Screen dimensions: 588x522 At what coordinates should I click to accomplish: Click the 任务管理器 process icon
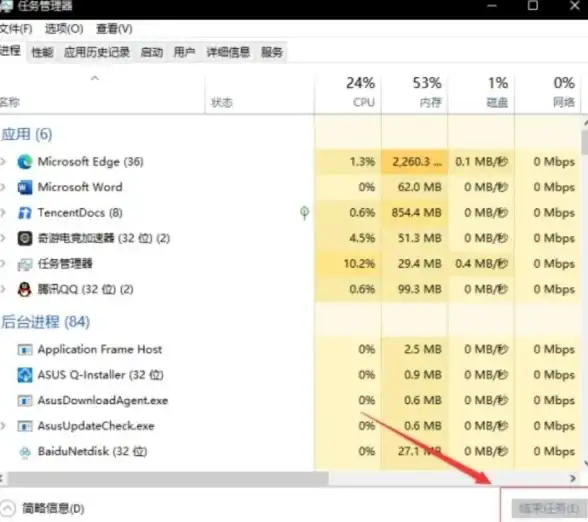25,264
